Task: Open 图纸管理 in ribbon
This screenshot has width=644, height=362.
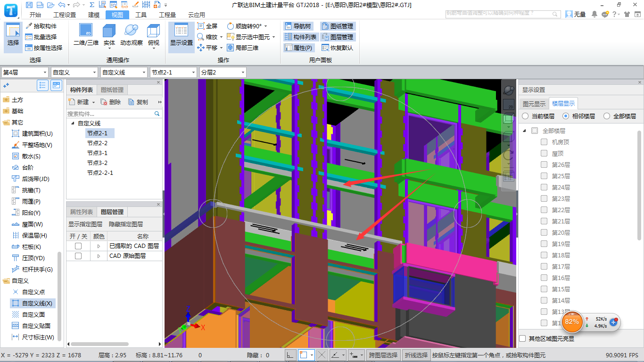Action: pyautogui.click(x=338, y=26)
